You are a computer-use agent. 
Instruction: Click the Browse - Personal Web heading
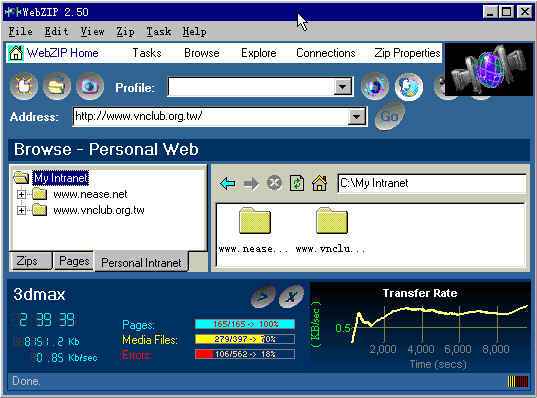[x=106, y=149]
